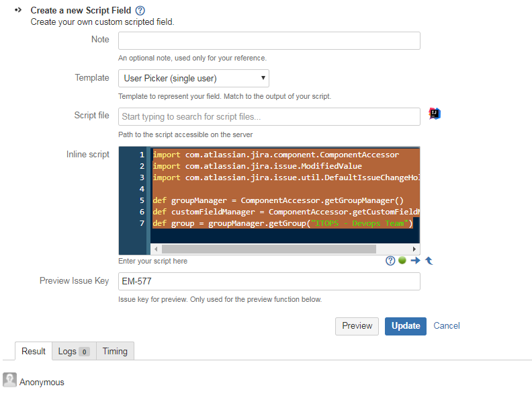The width and height of the screenshot is (532, 398).
Task: Click line 7 def group code line
Action: pos(282,223)
